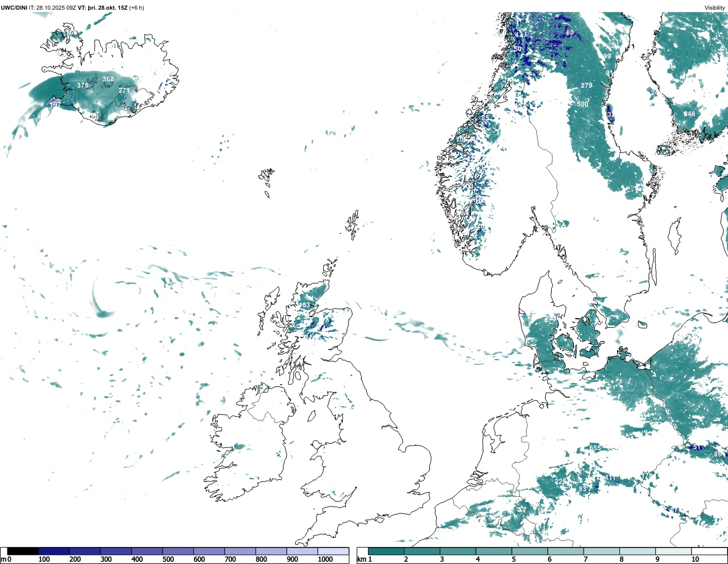Pick the swatch between 800 and 900 m
The image size is (728, 564).
[x=271, y=551]
